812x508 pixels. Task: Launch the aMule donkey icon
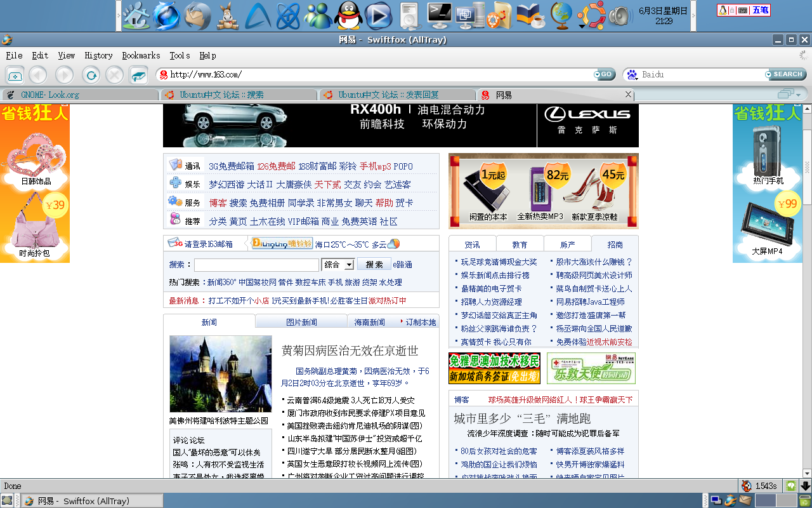pyautogui.click(x=228, y=16)
